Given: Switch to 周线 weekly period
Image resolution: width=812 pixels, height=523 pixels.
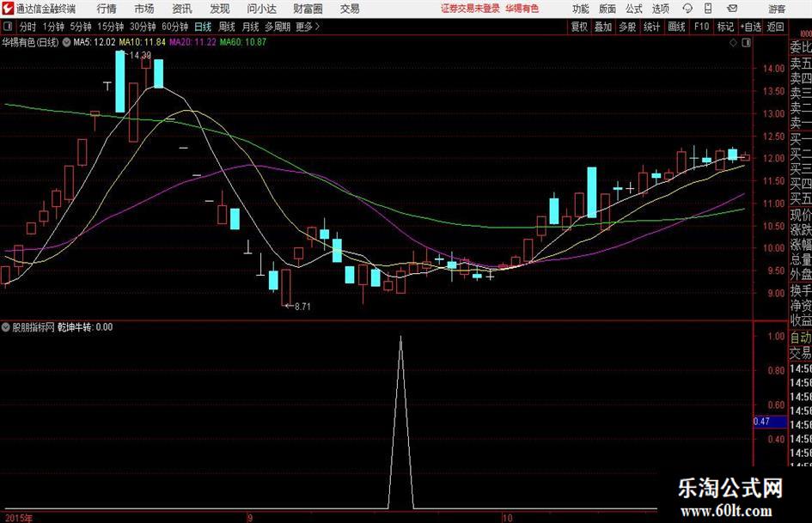Looking at the screenshot, I should pos(226,27).
